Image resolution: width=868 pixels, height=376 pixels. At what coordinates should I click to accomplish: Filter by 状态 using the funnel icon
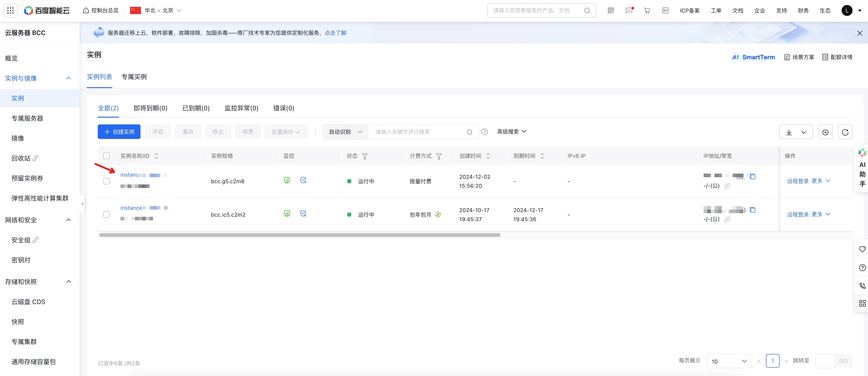(365, 156)
